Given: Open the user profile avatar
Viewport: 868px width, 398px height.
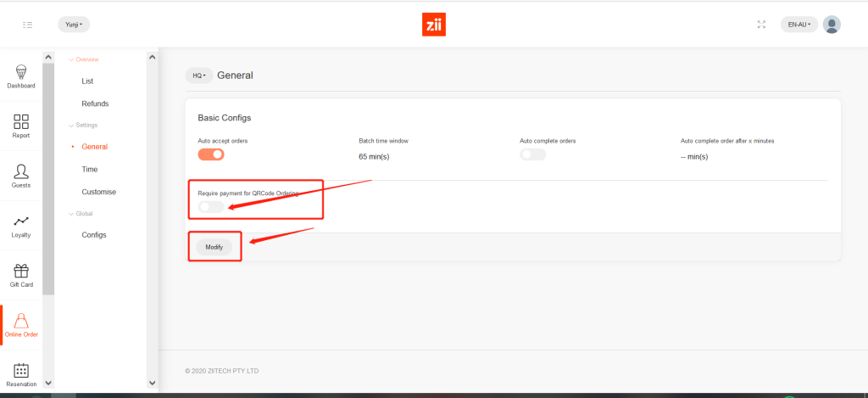Looking at the screenshot, I should (832, 25).
